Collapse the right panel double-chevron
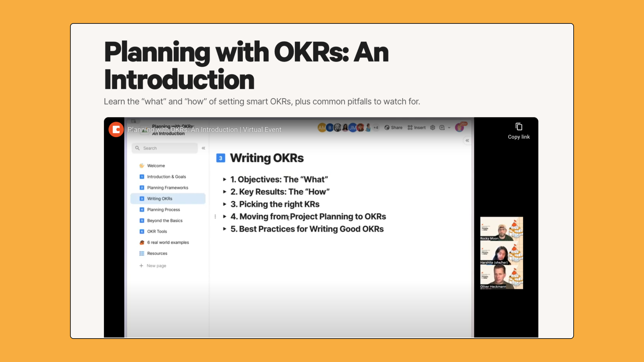644x362 pixels. 467,140
